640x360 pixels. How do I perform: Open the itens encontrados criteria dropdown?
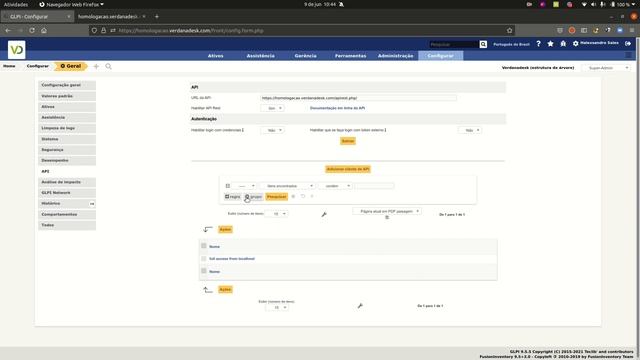pyautogui.click(x=288, y=186)
